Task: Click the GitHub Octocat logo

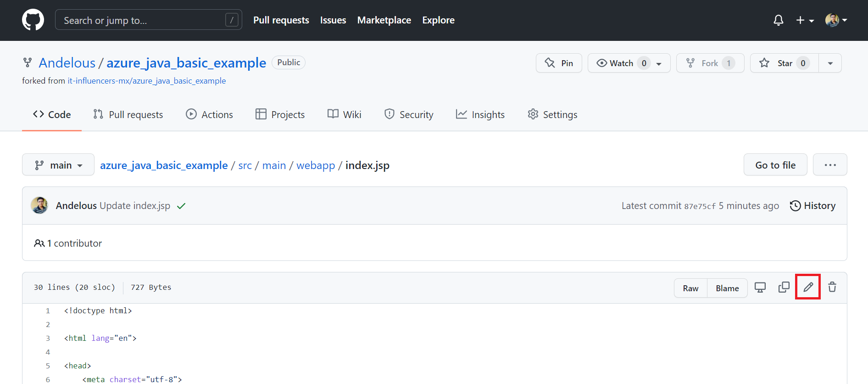Action: click(x=33, y=20)
